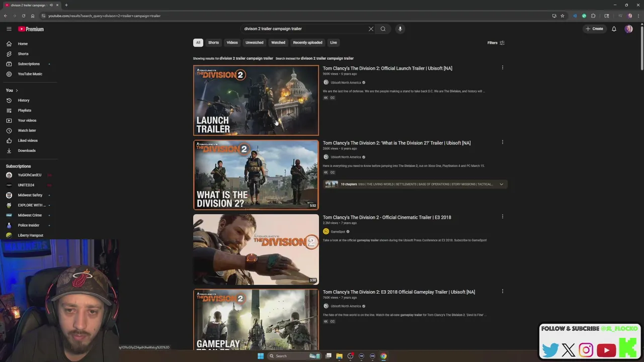The width and height of the screenshot is (644, 362).
Task: Click the address bar URL
Action: (x=104, y=16)
